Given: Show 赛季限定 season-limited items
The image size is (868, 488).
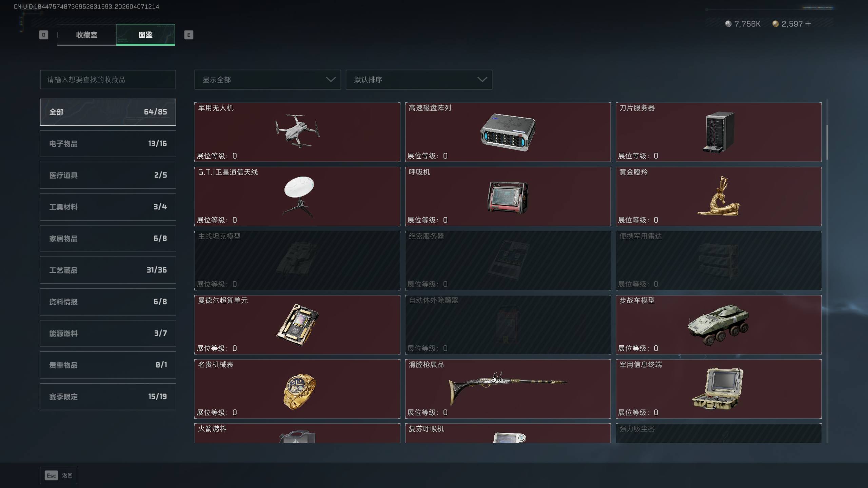Looking at the screenshot, I should point(108,396).
